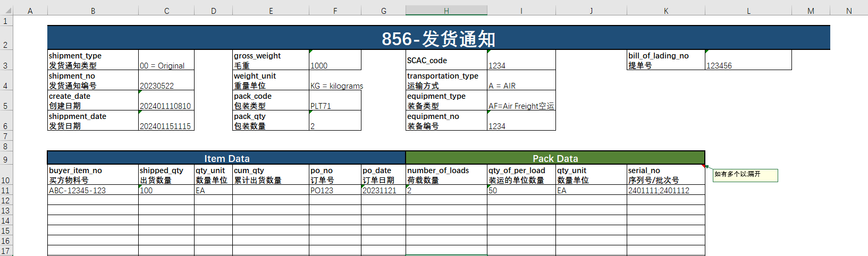Select the 'AF=Air Freight空运' equipment type cell
868x256 pixels.
521,106
